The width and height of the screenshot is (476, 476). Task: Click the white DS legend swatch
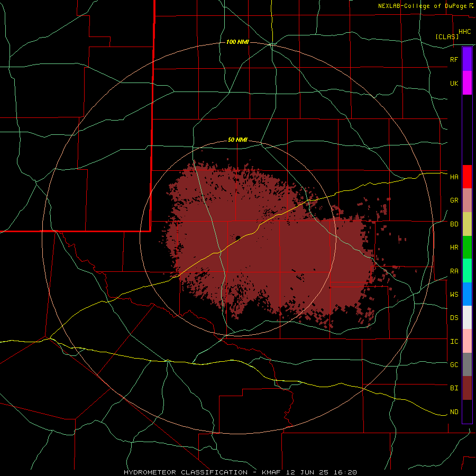(x=467, y=317)
